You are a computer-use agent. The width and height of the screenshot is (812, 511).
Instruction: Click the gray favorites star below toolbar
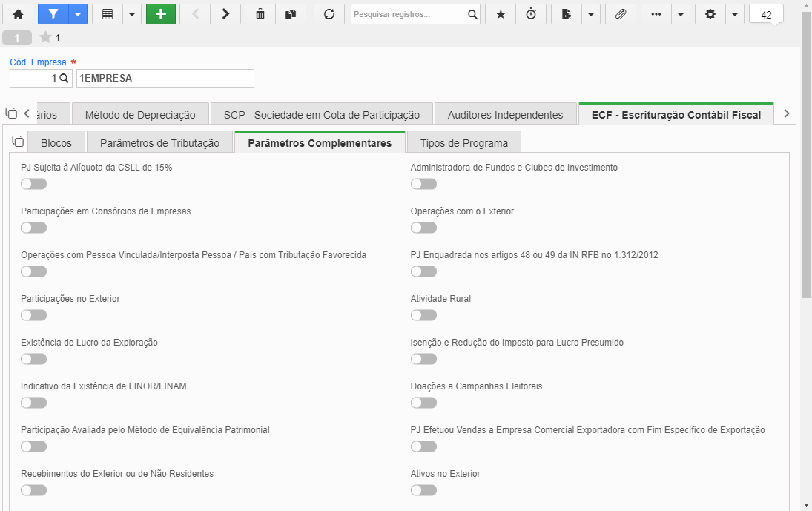[x=45, y=37]
